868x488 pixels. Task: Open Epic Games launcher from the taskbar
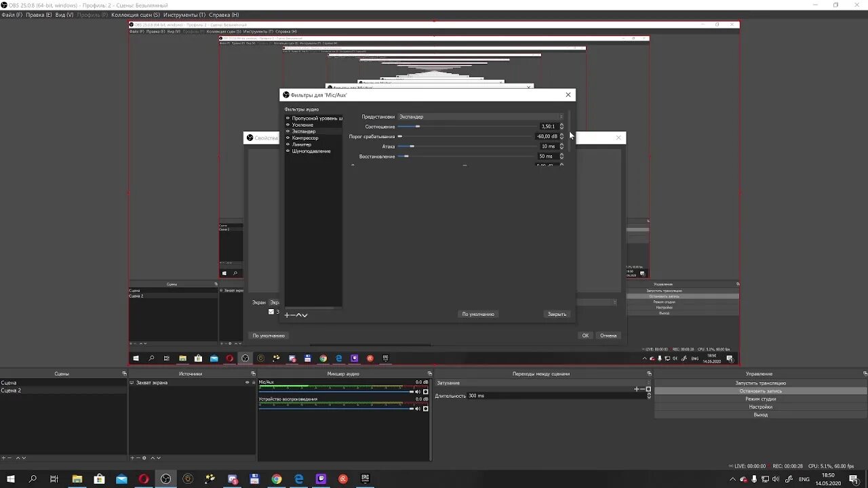click(x=366, y=479)
